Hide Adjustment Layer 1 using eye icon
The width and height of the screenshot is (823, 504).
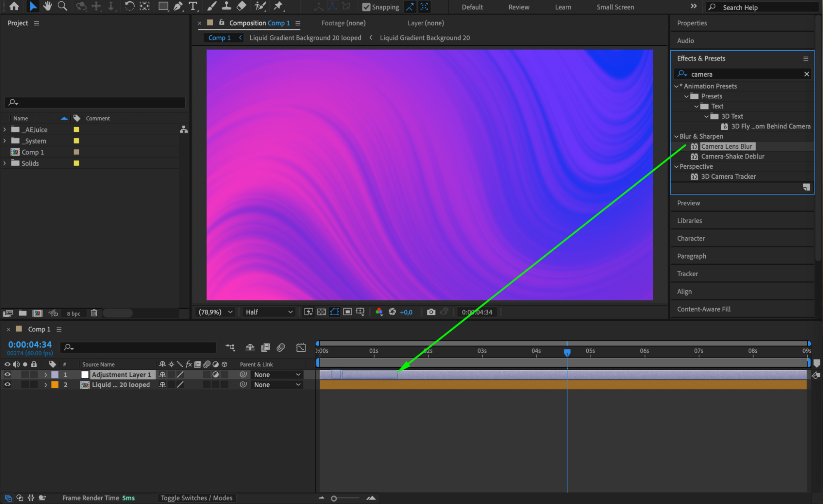[7, 375]
